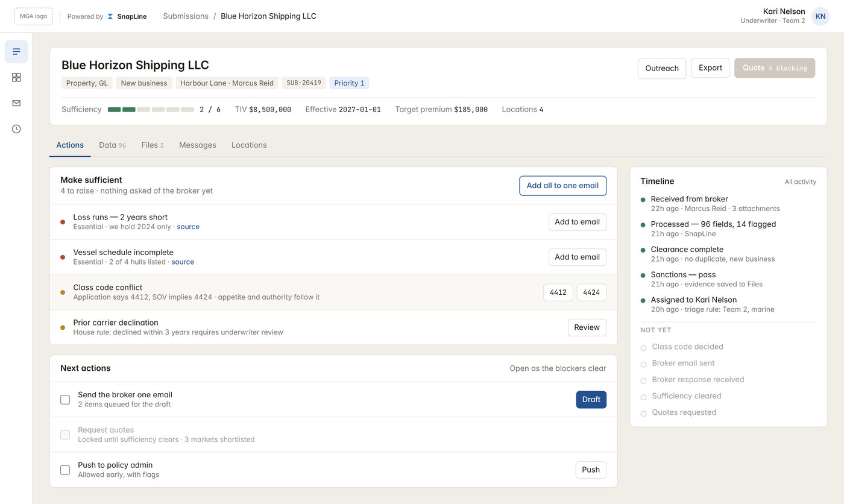The width and height of the screenshot is (844, 504).
Task: Choose class code 4424
Action: (x=591, y=292)
